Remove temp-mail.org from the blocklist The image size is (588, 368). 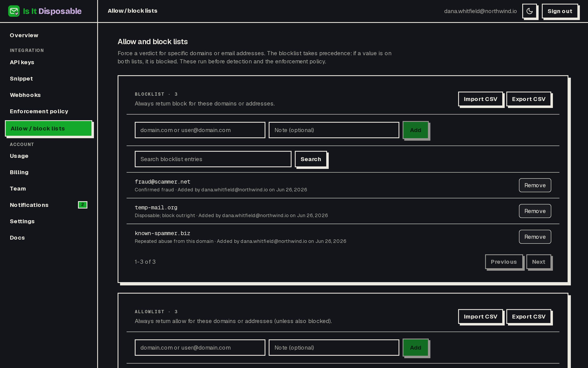point(535,211)
